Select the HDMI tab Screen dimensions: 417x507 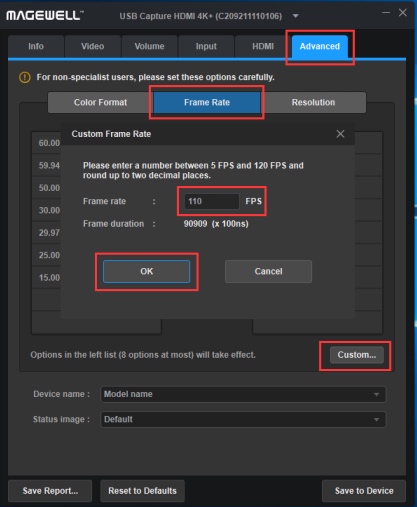tap(263, 46)
